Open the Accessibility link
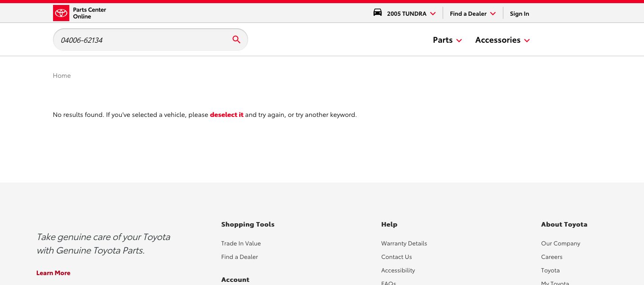 coord(398,270)
